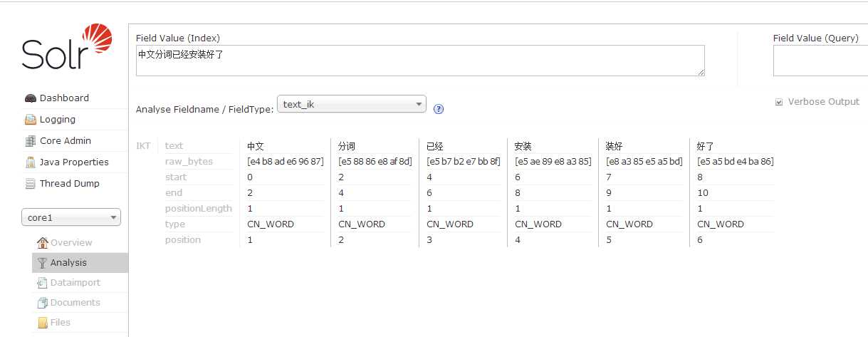Open Files for core1
Viewport: 868px width, 337px height.
click(61, 322)
